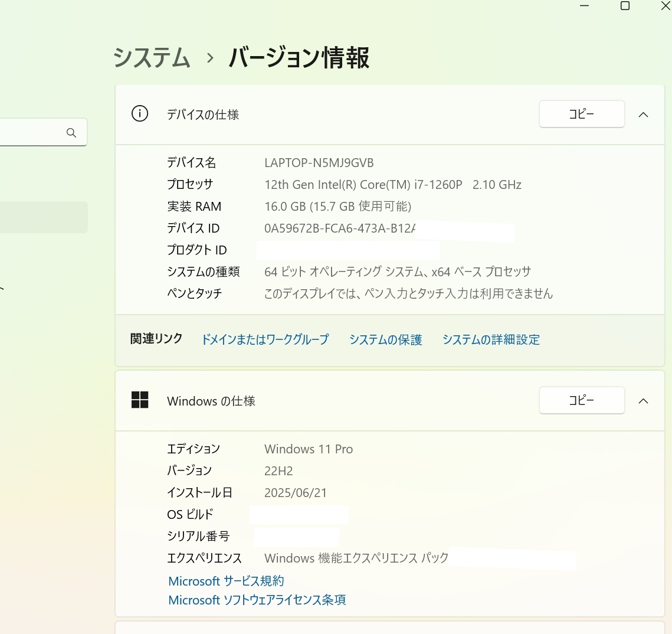The image size is (672, 634).
Task: Select device ID 0A59672B-FCA6-473A text
Action: pos(339,228)
